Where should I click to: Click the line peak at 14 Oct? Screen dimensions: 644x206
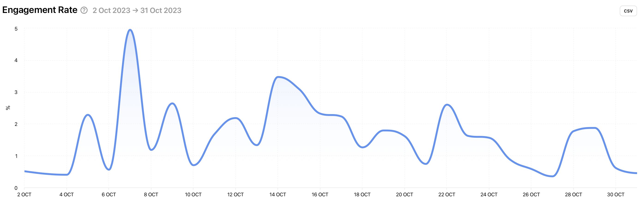(x=278, y=77)
